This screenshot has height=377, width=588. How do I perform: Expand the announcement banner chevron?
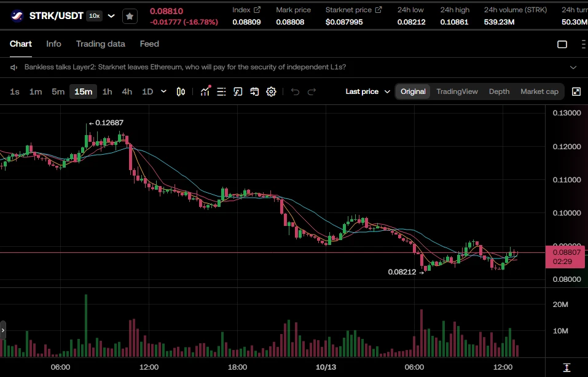[x=573, y=68]
